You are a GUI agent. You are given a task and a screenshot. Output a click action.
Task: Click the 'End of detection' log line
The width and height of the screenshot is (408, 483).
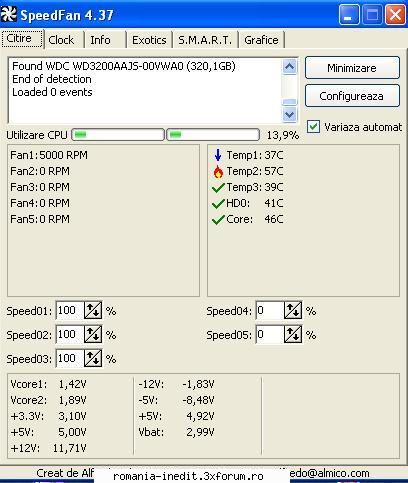(x=52, y=79)
